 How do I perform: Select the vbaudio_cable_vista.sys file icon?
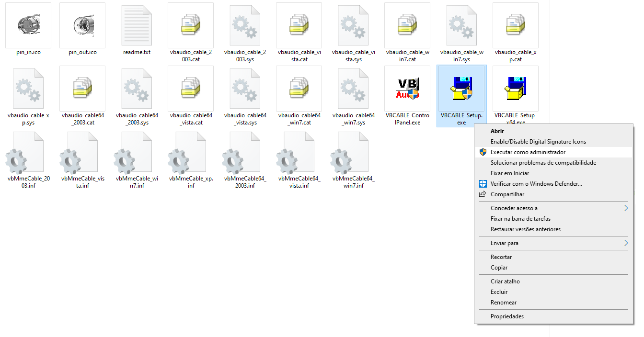point(353,25)
